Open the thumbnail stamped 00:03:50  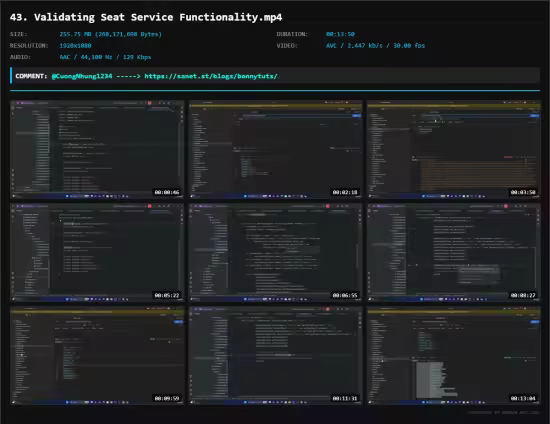[454, 149]
